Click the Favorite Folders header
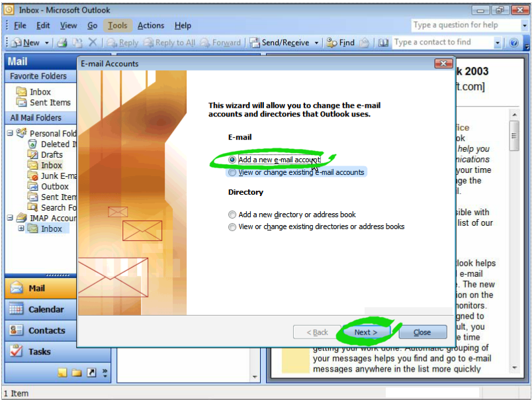This screenshot has width=532, height=400. click(x=41, y=76)
